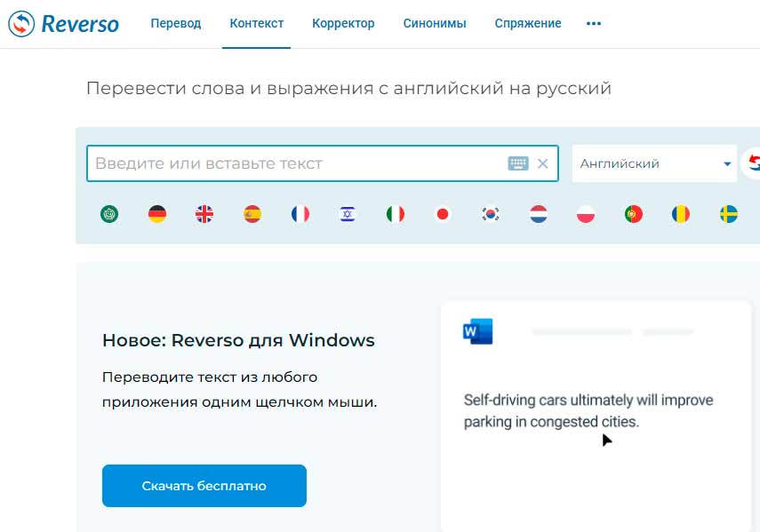The width and height of the screenshot is (760, 532).
Task: Select the Italian flag
Action: tap(396, 214)
